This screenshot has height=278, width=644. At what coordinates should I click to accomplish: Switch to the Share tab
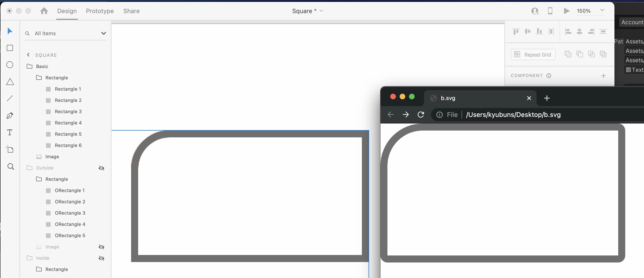point(131,11)
